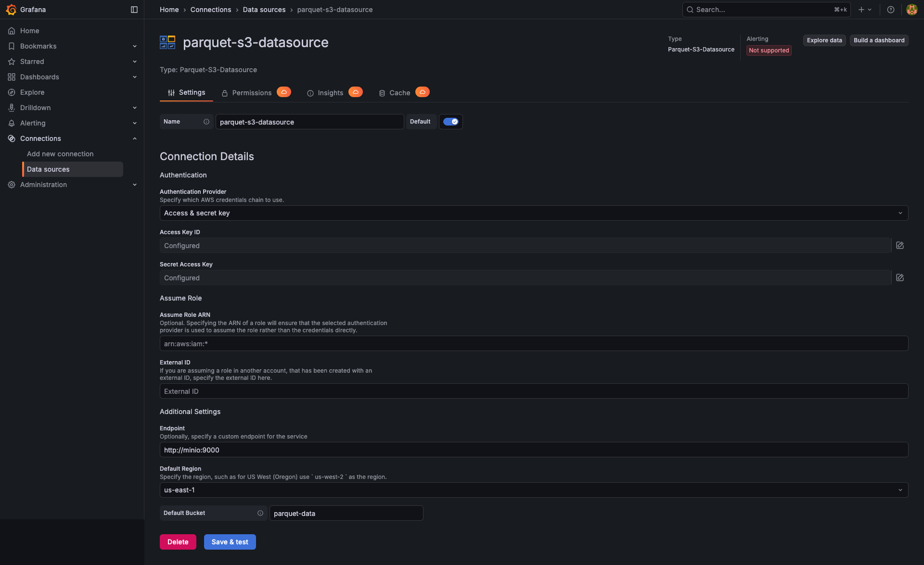
Task: Click the Alerting bell icon in sidebar
Action: [12, 123]
